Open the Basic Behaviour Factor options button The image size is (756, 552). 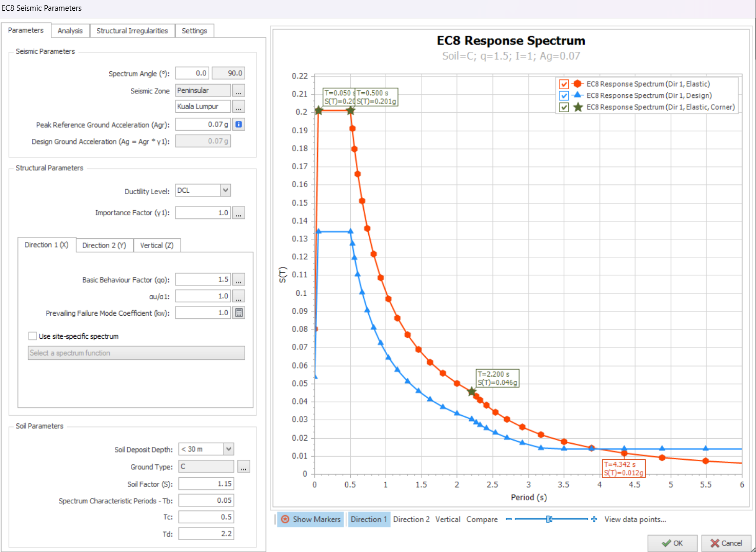pyautogui.click(x=238, y=280)
